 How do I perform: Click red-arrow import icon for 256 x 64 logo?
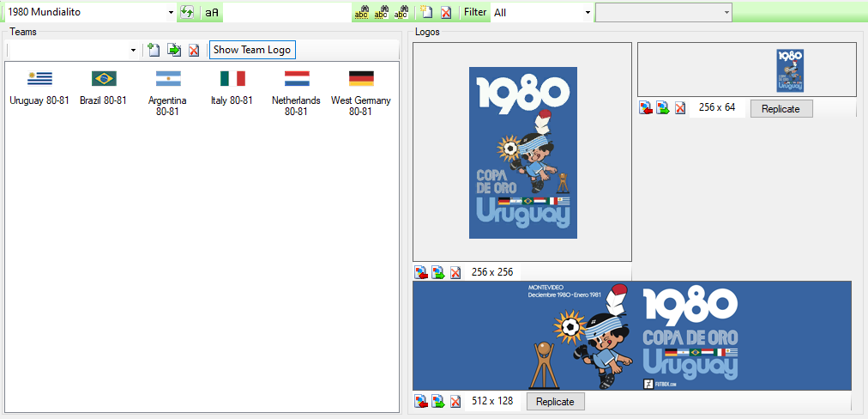[646, 108]
